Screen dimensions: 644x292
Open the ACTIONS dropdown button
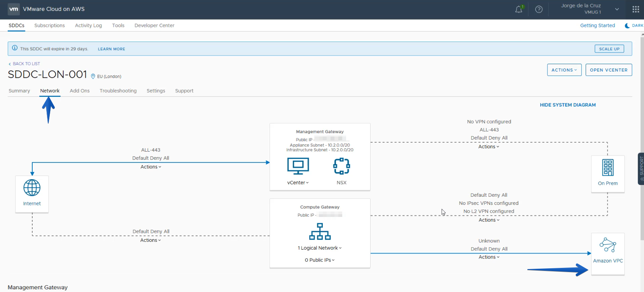(x=564, y=70)
